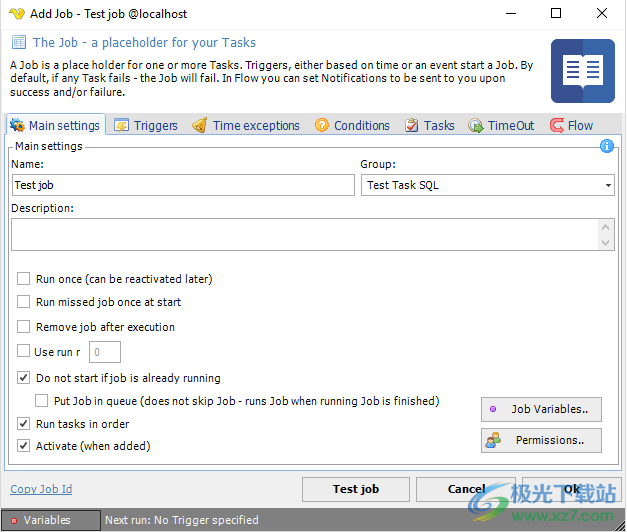
Task: Click the run number field showing 0
Action: (105, 352)
